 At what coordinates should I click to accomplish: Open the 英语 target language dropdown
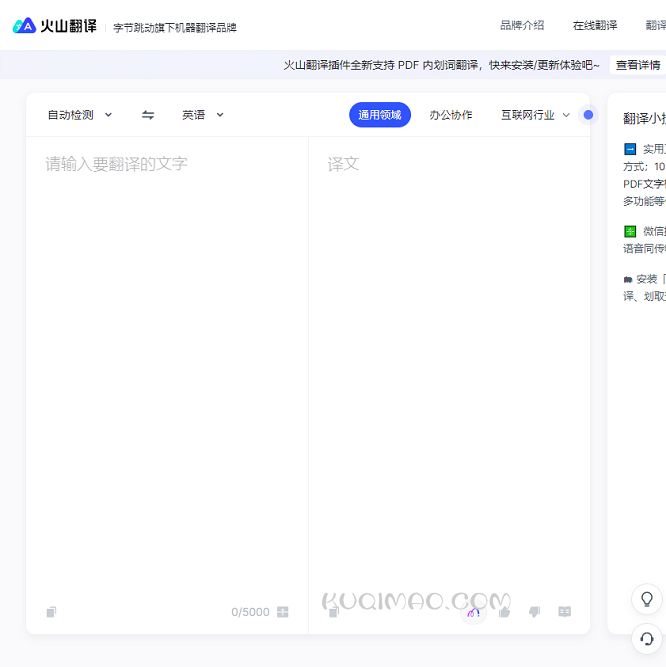(202, 115)
